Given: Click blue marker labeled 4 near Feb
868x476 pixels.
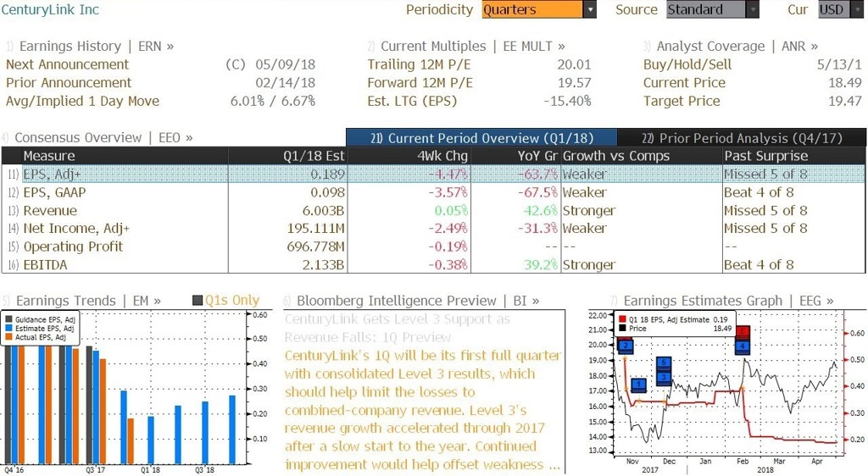Looking at the screenshot, I should click(x=743, y=346).
